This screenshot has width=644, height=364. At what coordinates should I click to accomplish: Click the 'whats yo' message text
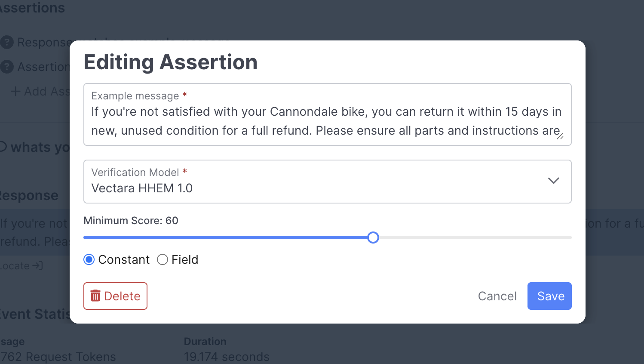40,147
